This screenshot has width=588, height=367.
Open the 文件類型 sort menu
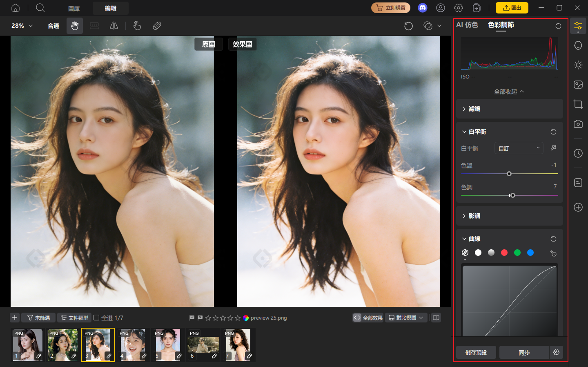pos(74,318)
